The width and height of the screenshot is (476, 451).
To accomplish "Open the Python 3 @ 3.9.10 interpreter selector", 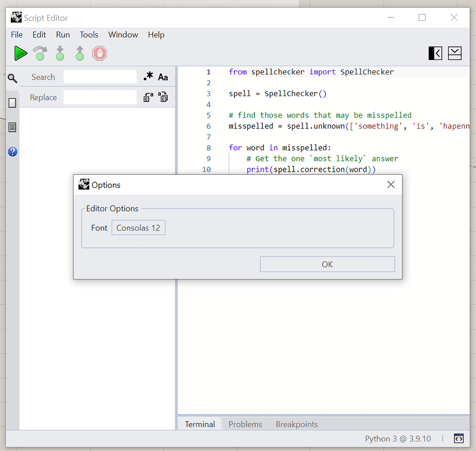I will click(x=398, y=438).
